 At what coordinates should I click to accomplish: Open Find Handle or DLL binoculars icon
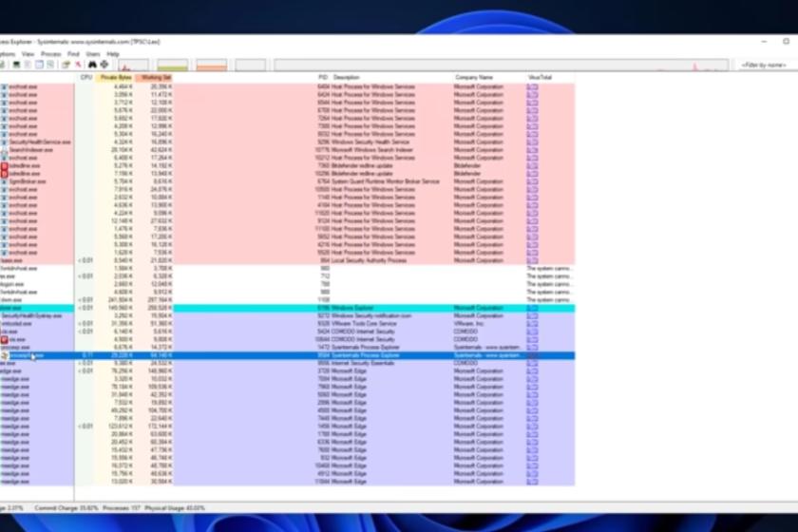(92, 65)
